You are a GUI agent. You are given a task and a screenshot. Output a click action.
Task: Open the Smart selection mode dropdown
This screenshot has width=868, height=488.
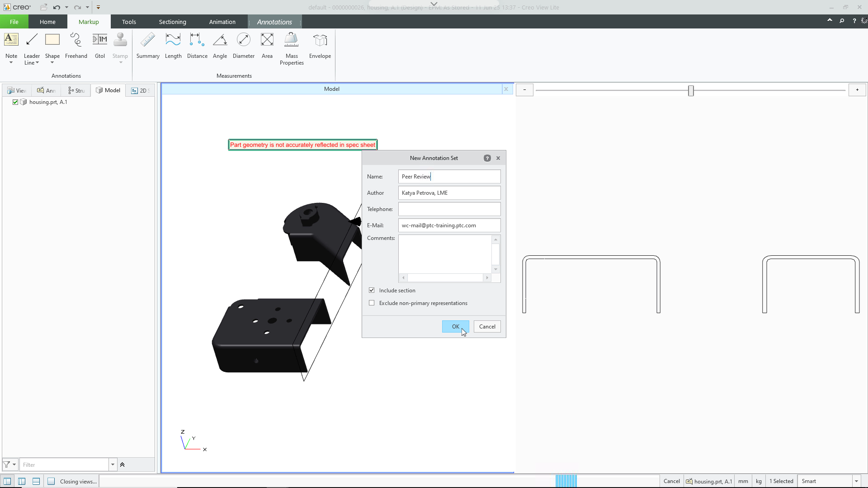coord(856,481)
